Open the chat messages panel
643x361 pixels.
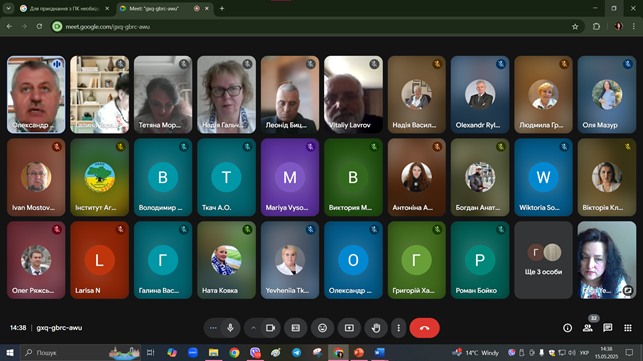(x=608, y=328)
